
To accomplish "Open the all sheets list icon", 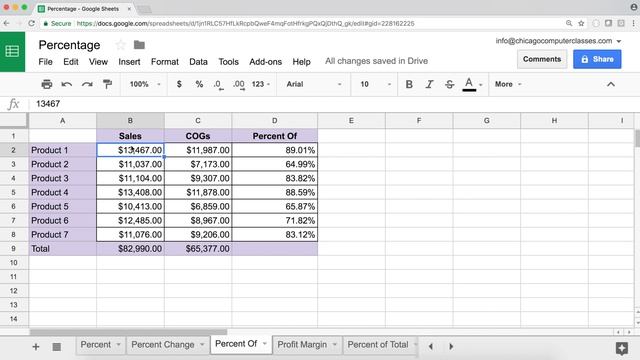I will (57, 347).
